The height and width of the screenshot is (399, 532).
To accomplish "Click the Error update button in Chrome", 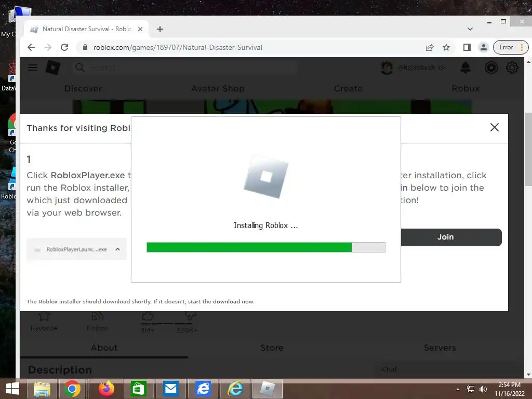I will pos(511,47).
